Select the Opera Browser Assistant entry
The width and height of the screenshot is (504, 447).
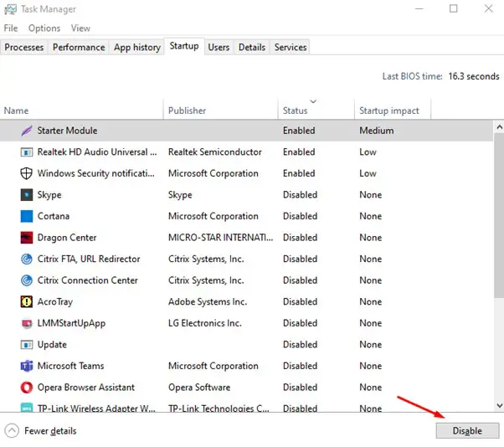pos(86,388)
